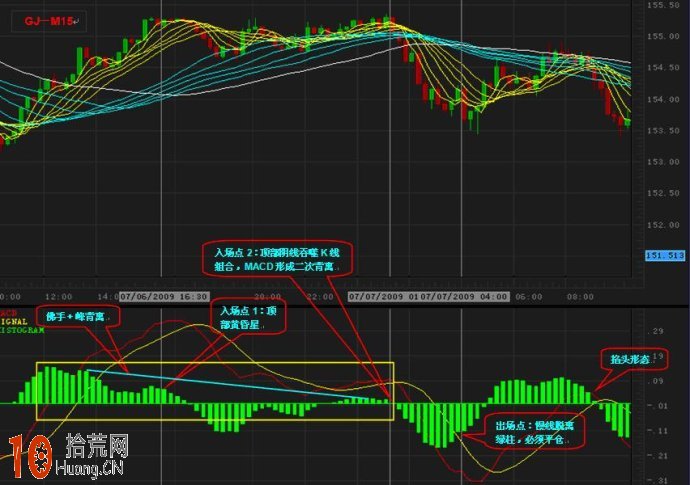Image resolution: width=690 pixels, height=485 pixels.
Task: Click the 08:00 time axis label
Action: tap(580, 297)
